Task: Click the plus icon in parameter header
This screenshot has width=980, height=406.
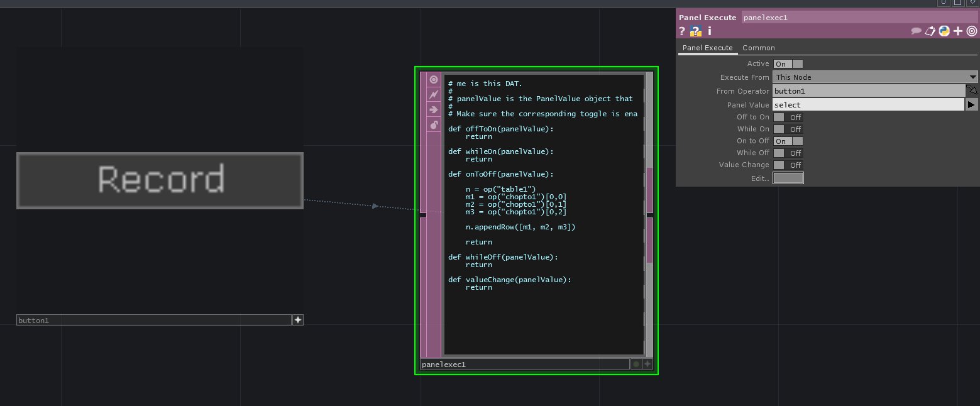Action: tap(958, 31)
